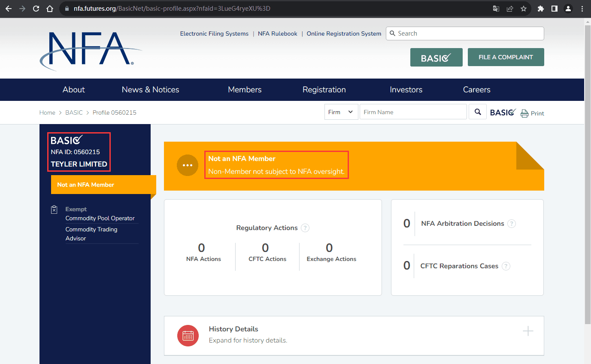Screen dimensions: 591x364
Task: Open the Careers menu
Action: click(476, 90)
